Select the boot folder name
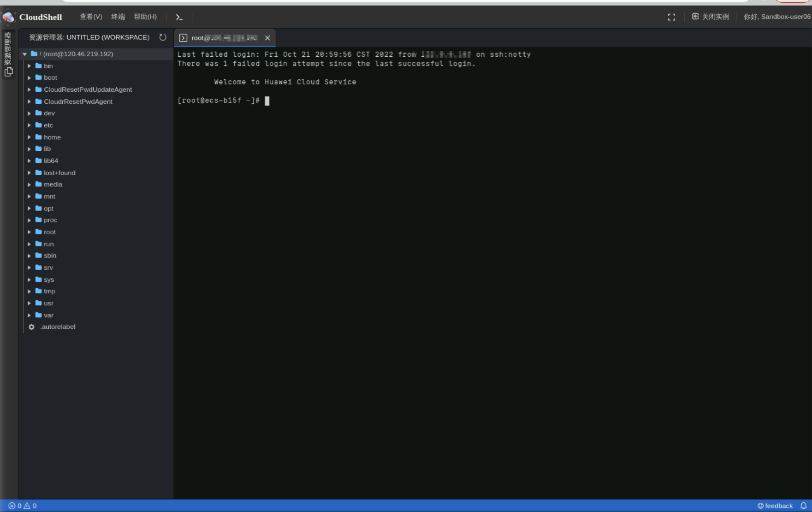812x512 pixels. coord(51,77)
